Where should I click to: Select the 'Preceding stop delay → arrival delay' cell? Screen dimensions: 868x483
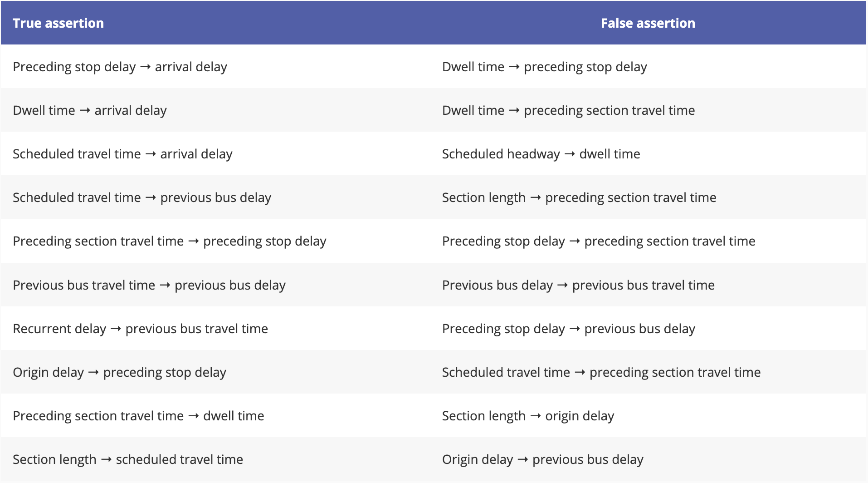120,67
